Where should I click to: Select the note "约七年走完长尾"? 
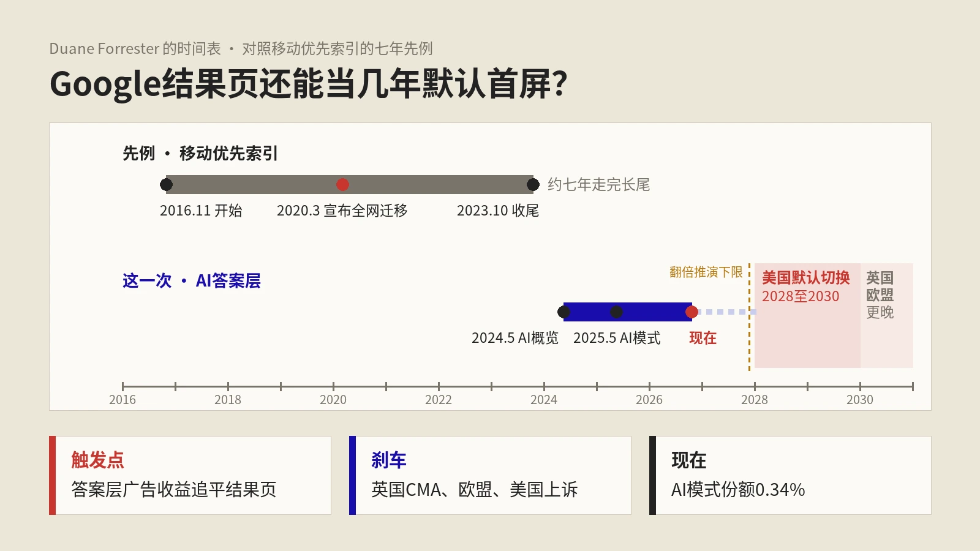tap(598, 184)
